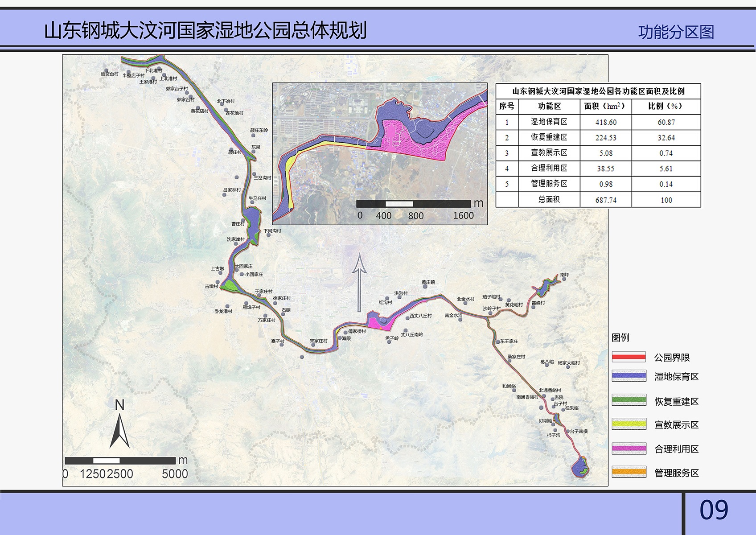This screenshot has height=535, width=756.
Task: Click the 图例 legend title
Action: 621,338
